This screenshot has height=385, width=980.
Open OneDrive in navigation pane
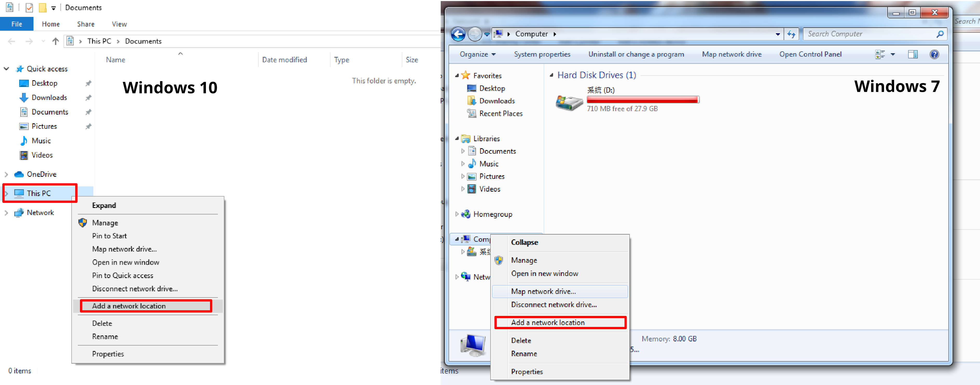click(42, 174)
